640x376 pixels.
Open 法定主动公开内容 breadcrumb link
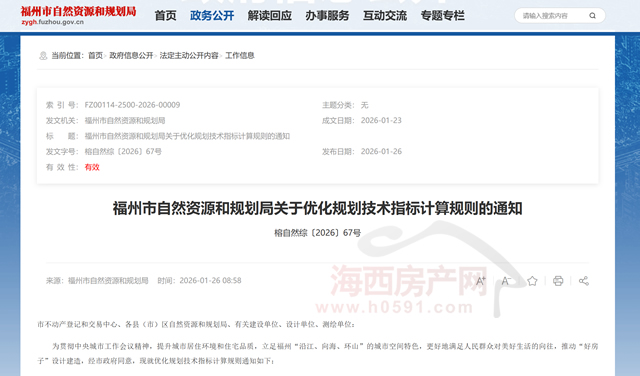[x=189, y=56]
